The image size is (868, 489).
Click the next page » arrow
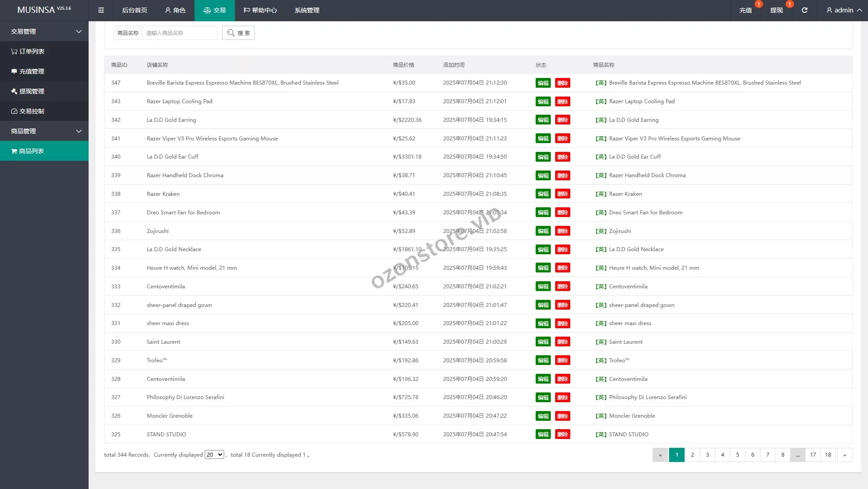click(844, 454)
